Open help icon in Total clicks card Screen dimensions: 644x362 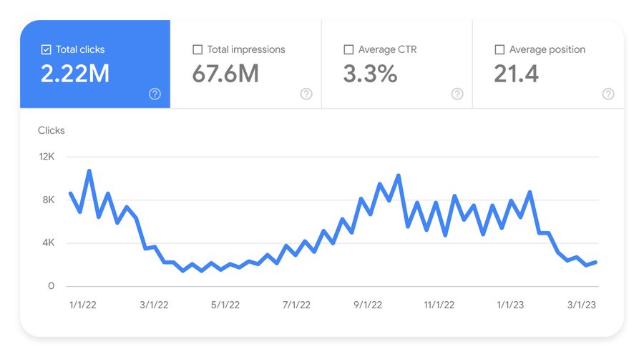155,94
